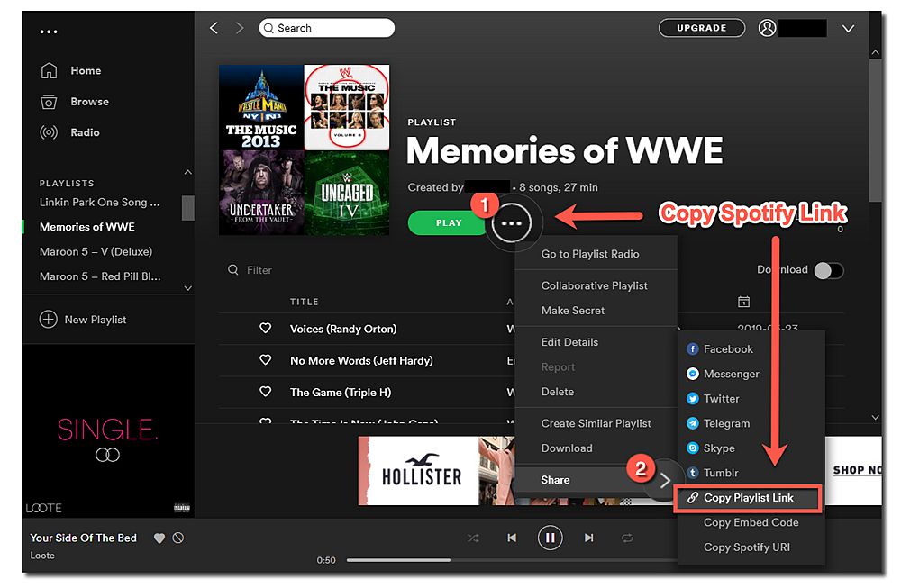This screenshot has width=901, height=588.
Task: Click the Home icon in sidebar
Action: tap(50, 71)
